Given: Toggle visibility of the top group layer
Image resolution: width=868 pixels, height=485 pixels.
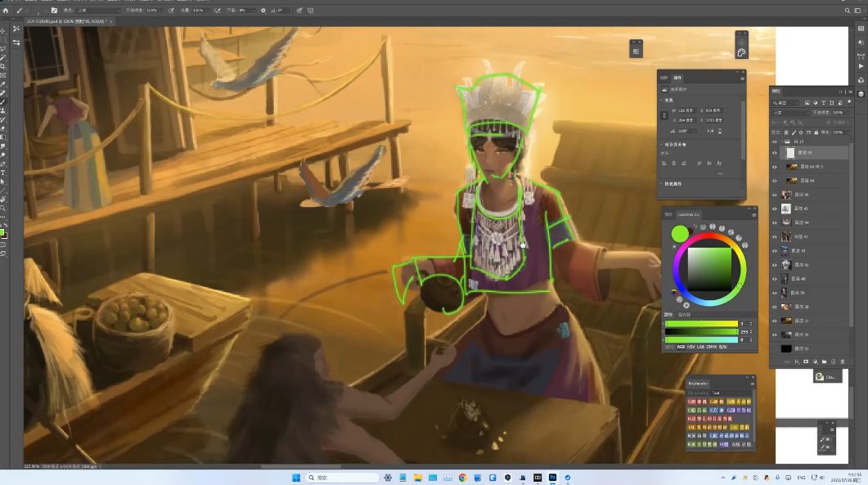Looking at the screenshot, I should click(775, 141).
